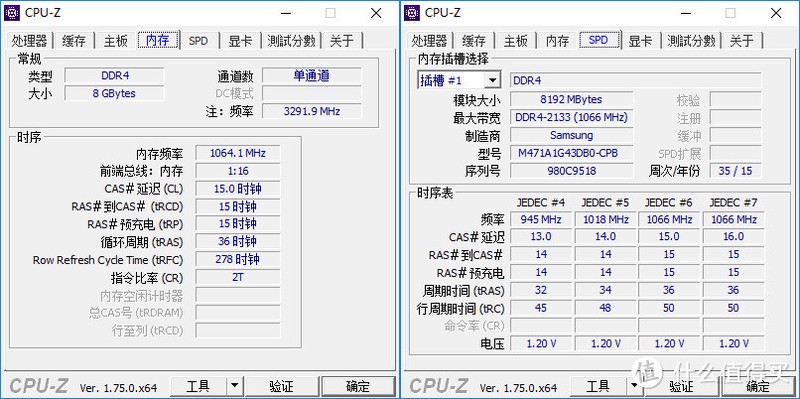800x399 pixels.
Task: Close the left CPU-Z window
Action: (376, 13)
